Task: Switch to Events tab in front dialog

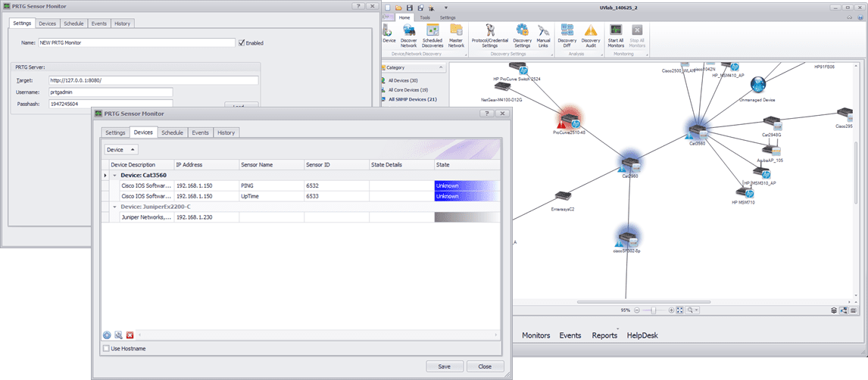Action: 201,132
